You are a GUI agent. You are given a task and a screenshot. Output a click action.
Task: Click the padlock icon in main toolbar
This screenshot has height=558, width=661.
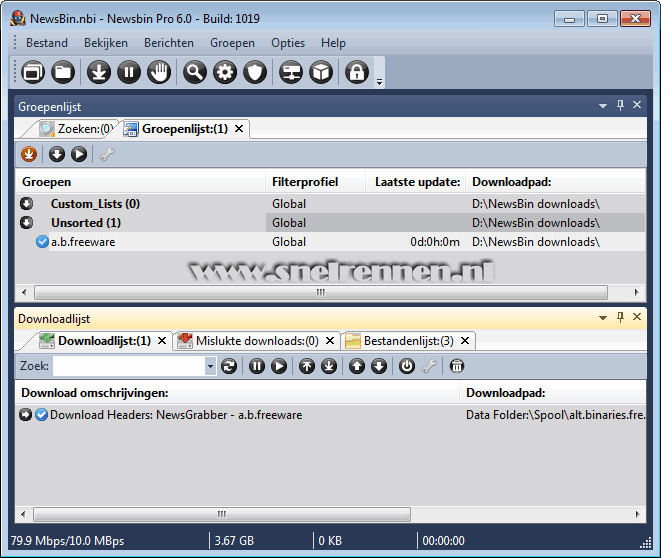(x=357, y=72)
